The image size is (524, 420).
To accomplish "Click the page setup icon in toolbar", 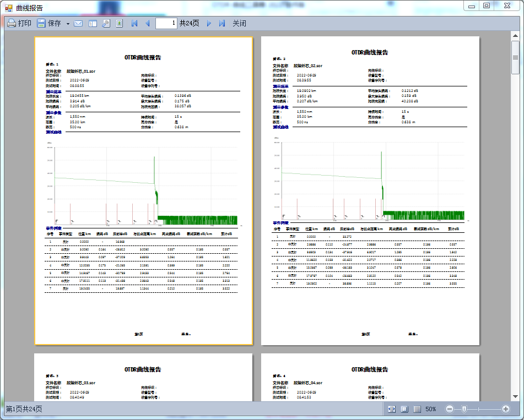I will point(119,24).
